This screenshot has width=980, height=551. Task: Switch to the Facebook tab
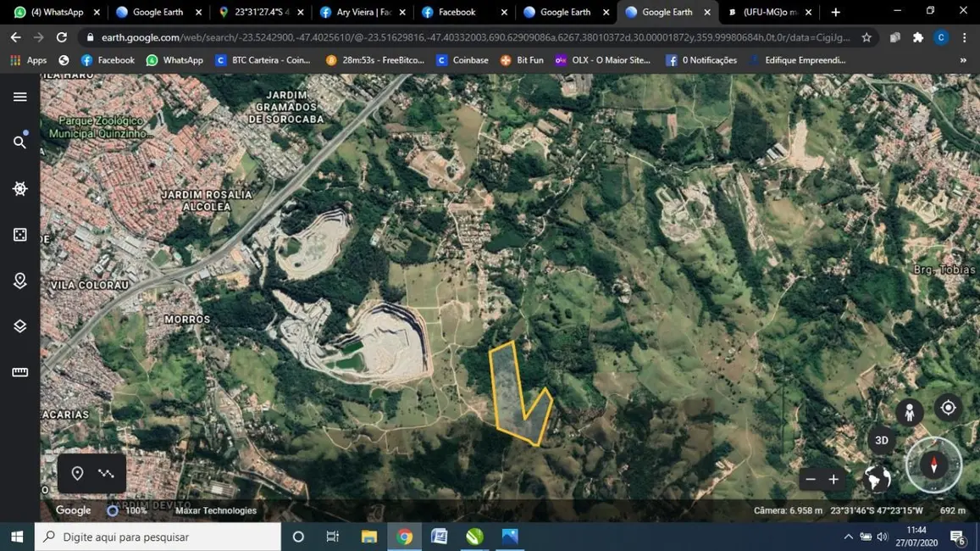pyautogui.click(x=458, y=12)
